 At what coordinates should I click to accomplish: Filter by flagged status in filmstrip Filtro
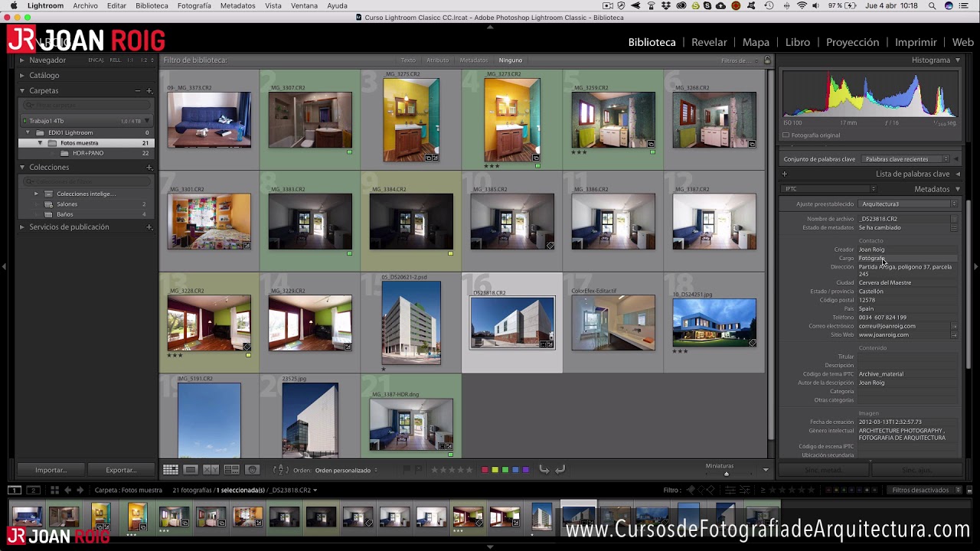tap(691, 490)
